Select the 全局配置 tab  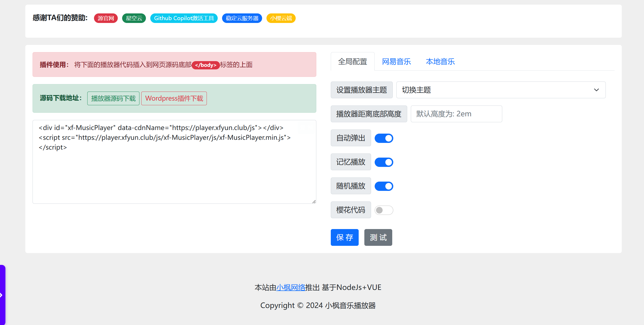pyautogui.click(x=352, y=62)
